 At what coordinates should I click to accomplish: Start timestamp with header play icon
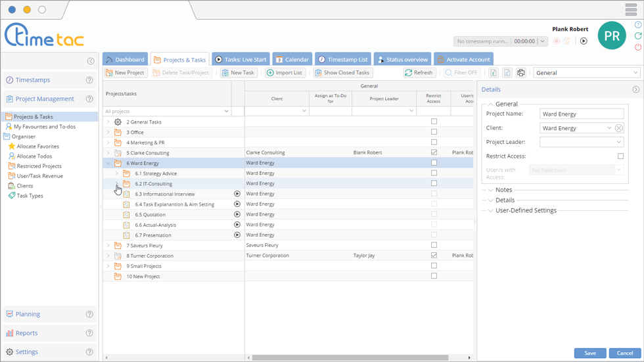[584, 41]
